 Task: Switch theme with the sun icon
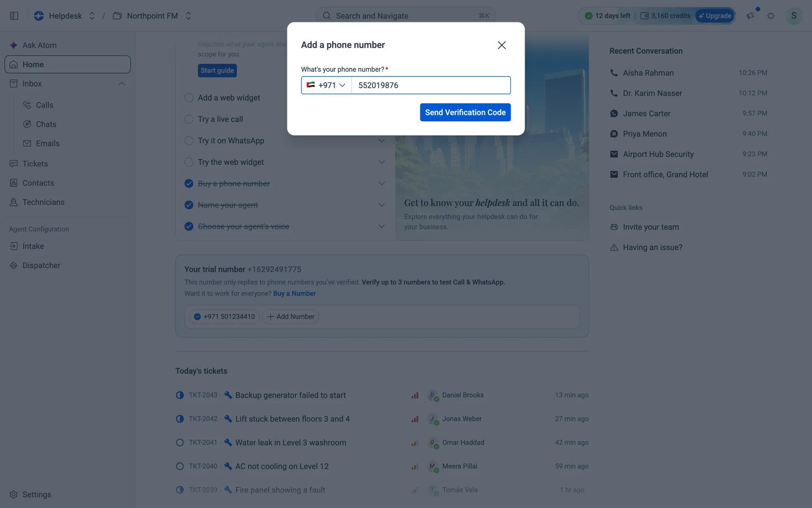771,16
